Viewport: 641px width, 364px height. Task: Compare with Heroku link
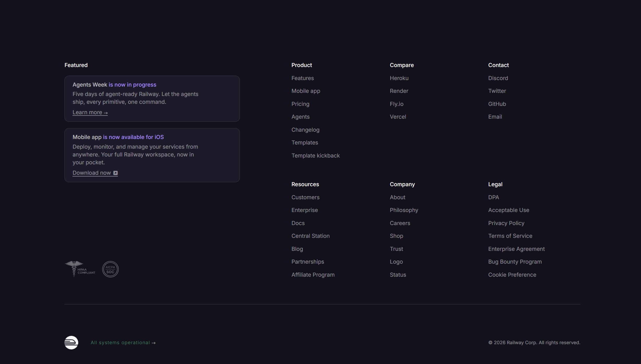399,78
